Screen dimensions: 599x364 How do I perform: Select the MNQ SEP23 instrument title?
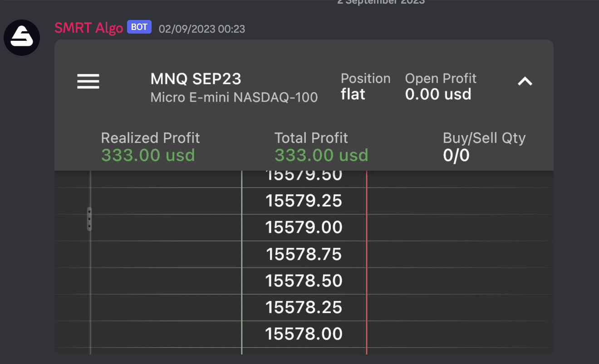click(x=196, y=79)
